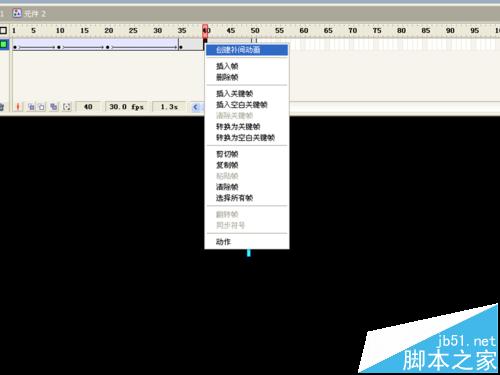This screenshot has height=375, width=500.
Task: Click the center frame playhead icon
Action: pos(18,107)
